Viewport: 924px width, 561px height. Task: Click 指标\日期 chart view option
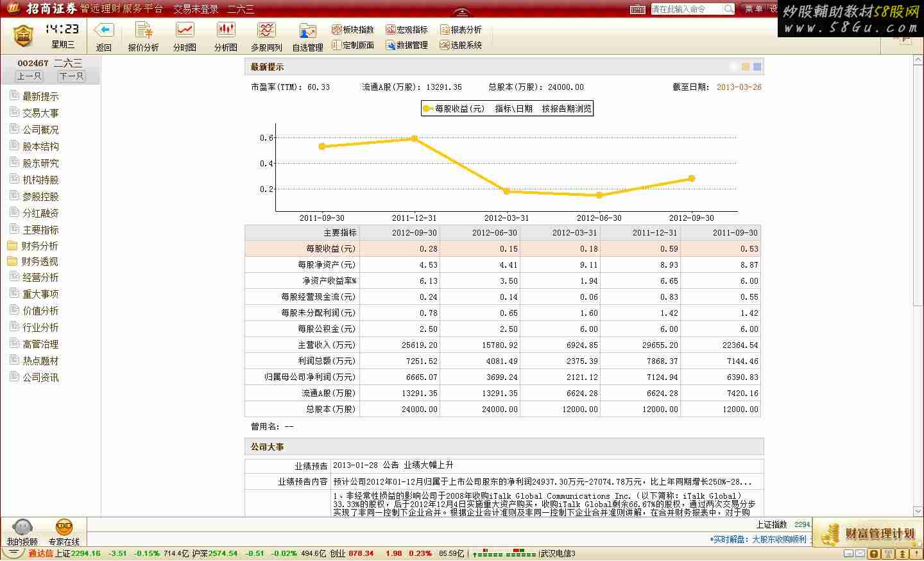514,108
